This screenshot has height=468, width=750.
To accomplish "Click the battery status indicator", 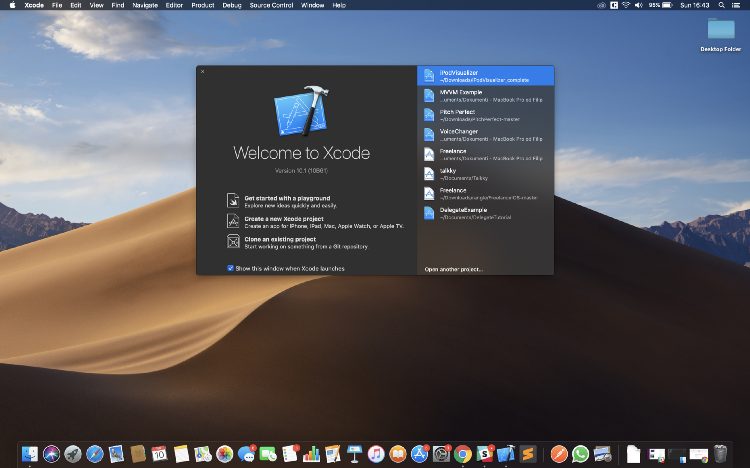I will click(661, 5).
